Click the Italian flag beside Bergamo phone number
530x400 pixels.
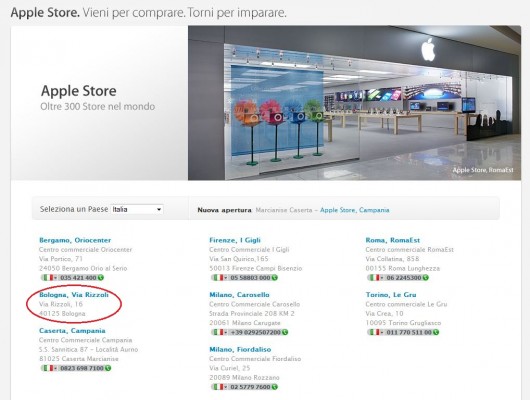[48, 278]
